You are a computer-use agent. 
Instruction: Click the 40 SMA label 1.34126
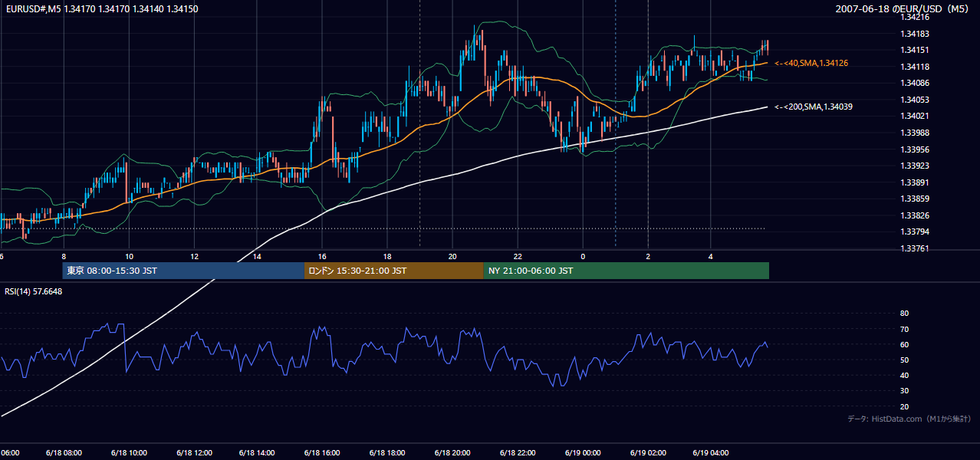pos(811,63)
